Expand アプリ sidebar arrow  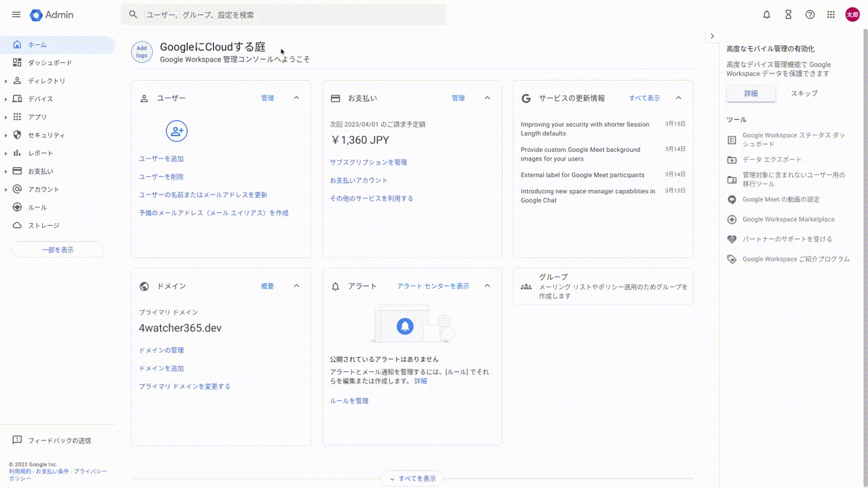[x=6, y=117]
